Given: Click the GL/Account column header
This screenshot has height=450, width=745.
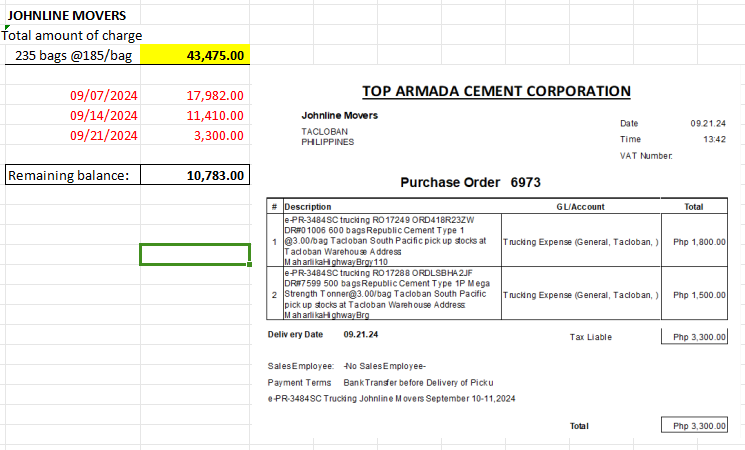Looking at the screenshot, I should pyautogui.click(x=580, y=207).
